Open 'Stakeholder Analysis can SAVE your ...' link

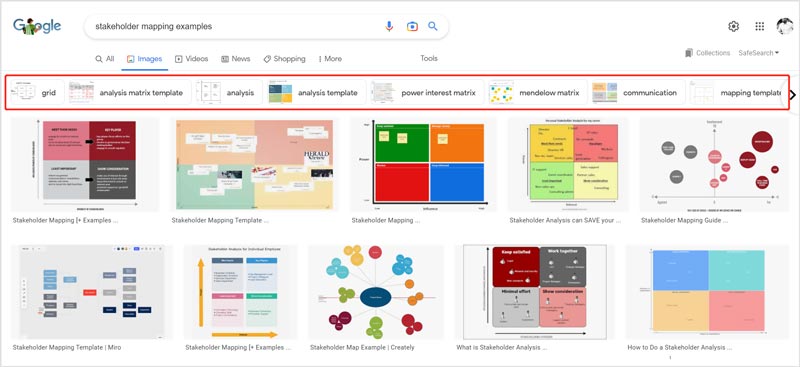click(x=565, y=221)
